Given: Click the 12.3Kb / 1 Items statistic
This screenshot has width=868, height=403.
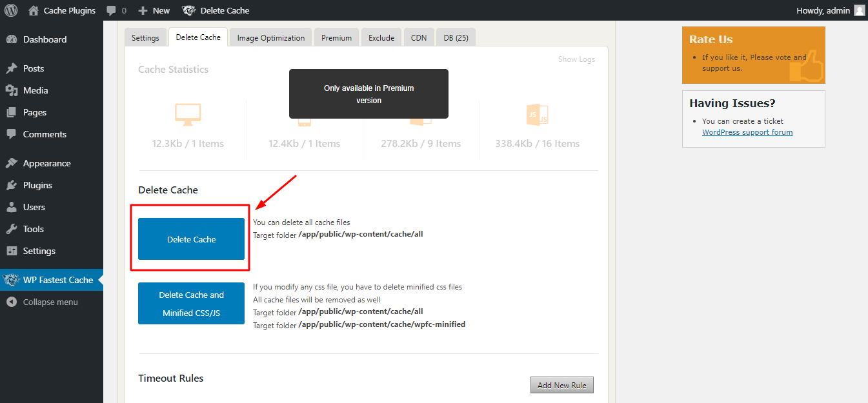Looking at the screenshot, I should click(x=188, y=144).
